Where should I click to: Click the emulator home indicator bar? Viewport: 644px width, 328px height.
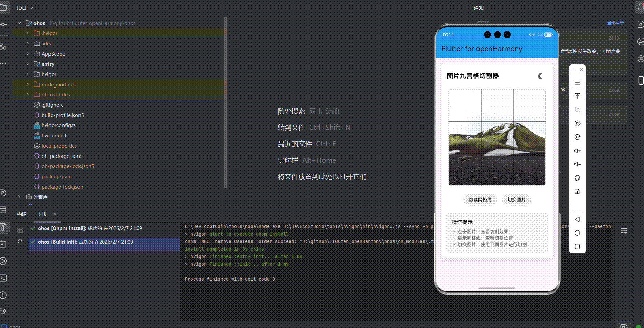pyautogui.click(x=497, y=288)
